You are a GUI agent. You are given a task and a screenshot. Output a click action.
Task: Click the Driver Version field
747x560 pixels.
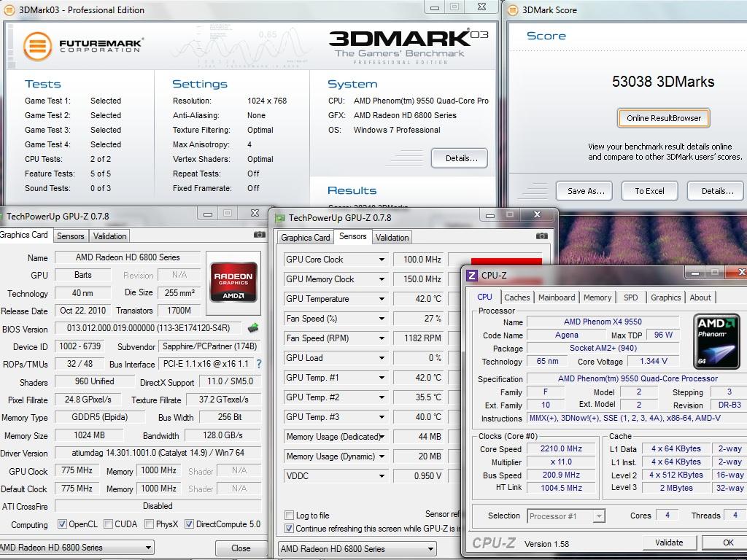pos(158,453)
